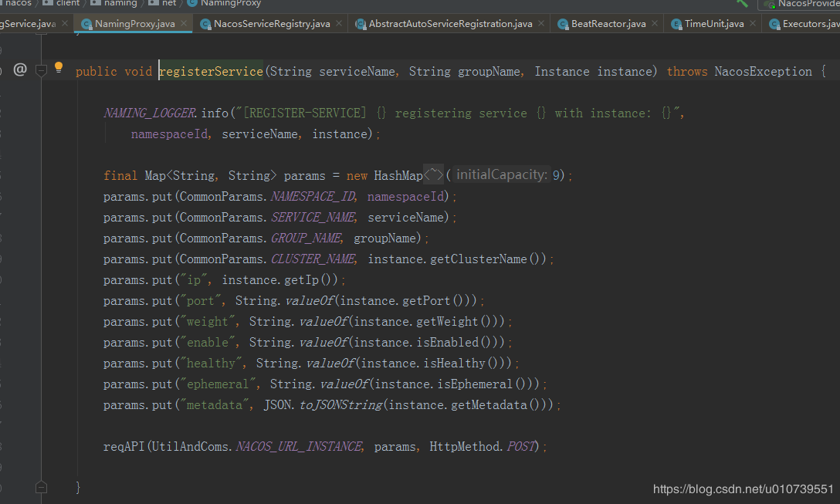Screen dimensions: 840x504
Task: Click the "enable" string literal
Action: pos(208,343)
